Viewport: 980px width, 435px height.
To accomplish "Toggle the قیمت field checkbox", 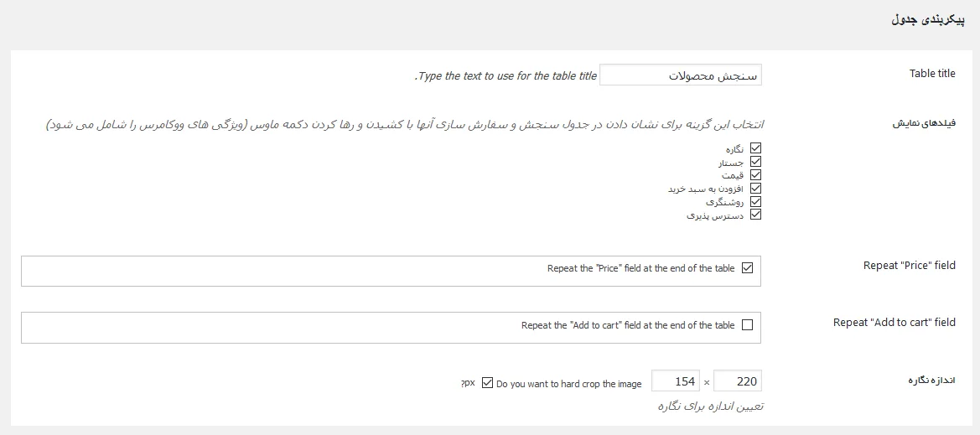I will pos(755,175).
